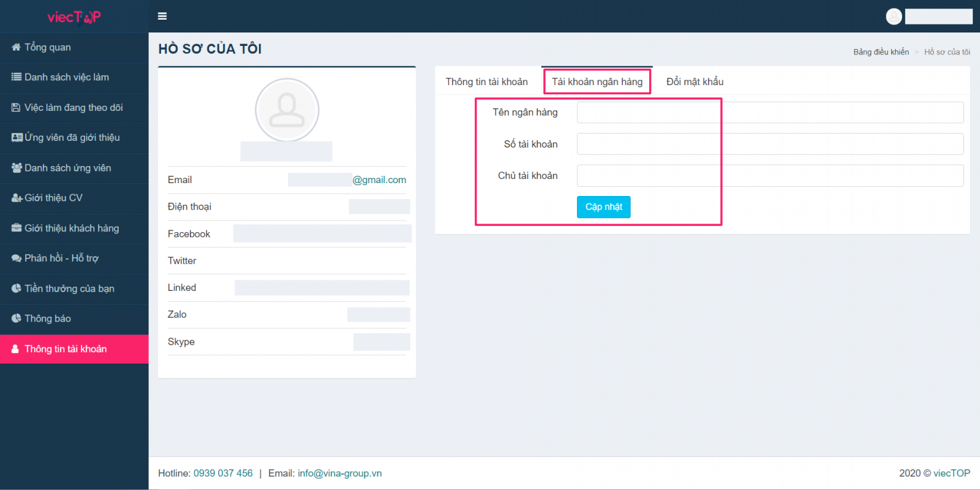980x490 pixels.
Task: Click the add-user icon beside Giới thiệu CV
Action: tap(17, 198)
